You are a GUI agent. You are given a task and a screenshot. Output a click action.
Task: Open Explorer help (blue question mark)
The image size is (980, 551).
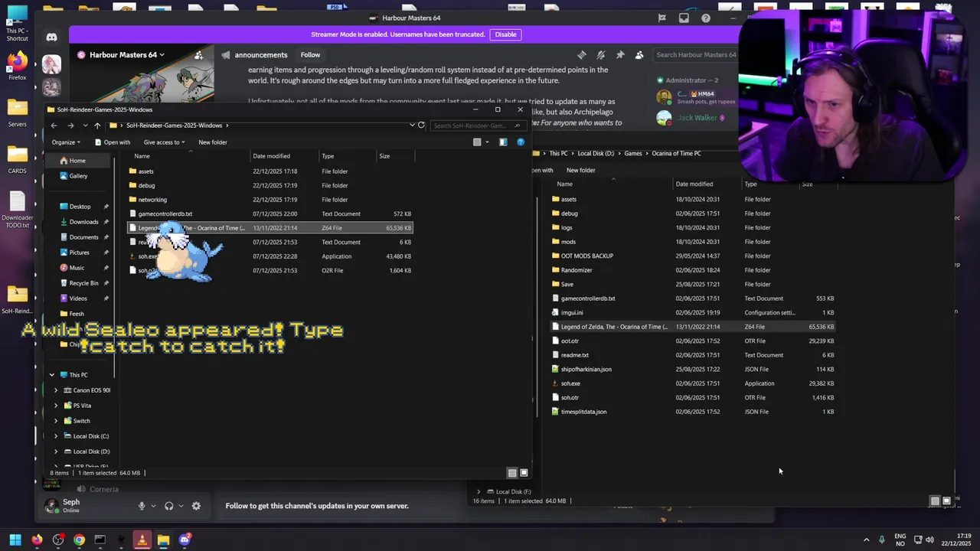point(521,142)
